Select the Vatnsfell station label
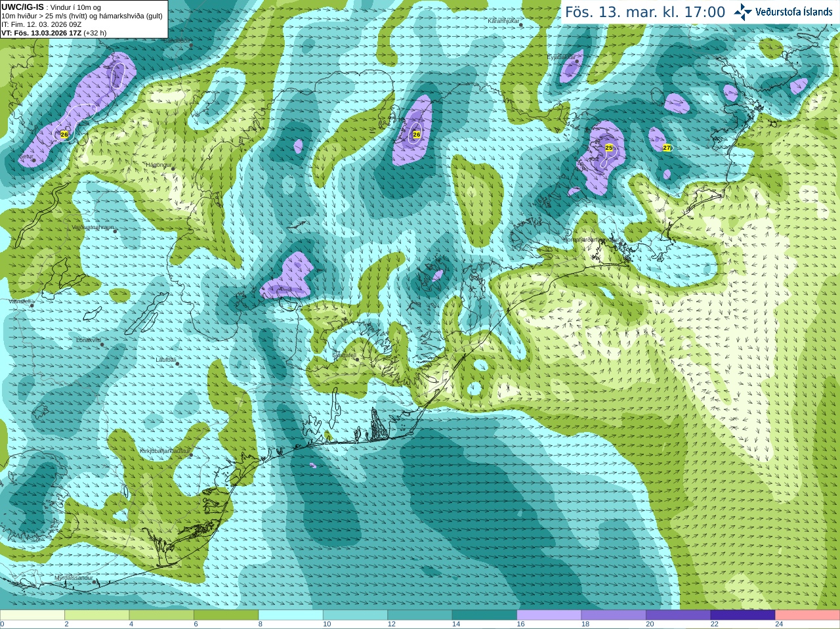The width and height of the screenshot is (840, 629). (20, 301)
